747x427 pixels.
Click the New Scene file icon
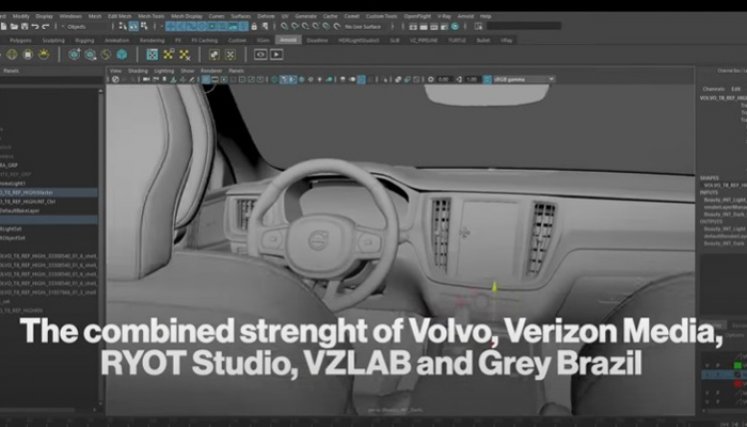click(4, 27)
